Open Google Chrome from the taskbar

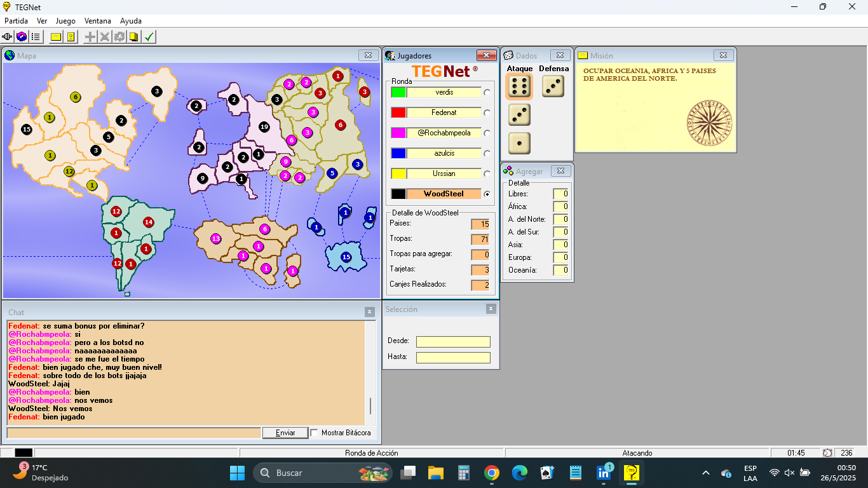[491, 473]
